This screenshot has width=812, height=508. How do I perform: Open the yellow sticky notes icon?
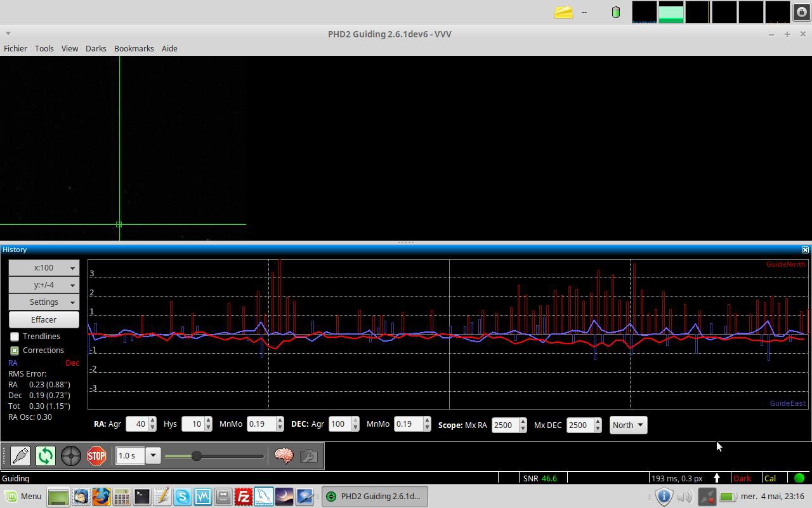563,12
